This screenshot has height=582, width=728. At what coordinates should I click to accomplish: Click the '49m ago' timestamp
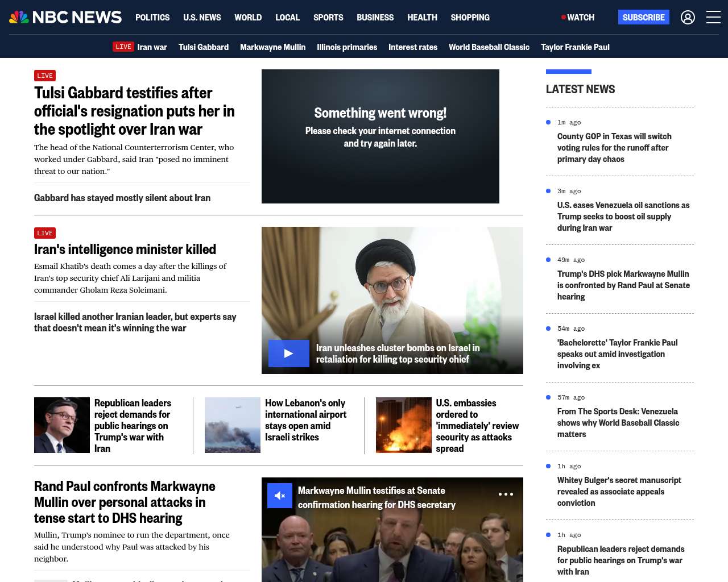pyautogui.click(x=571, y=260)
